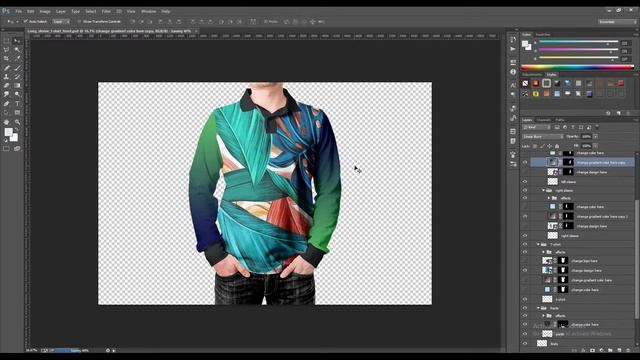This screenshot has width=640, height=360.
Task: Select the Lasso tool
Action: tap(7, 50)
